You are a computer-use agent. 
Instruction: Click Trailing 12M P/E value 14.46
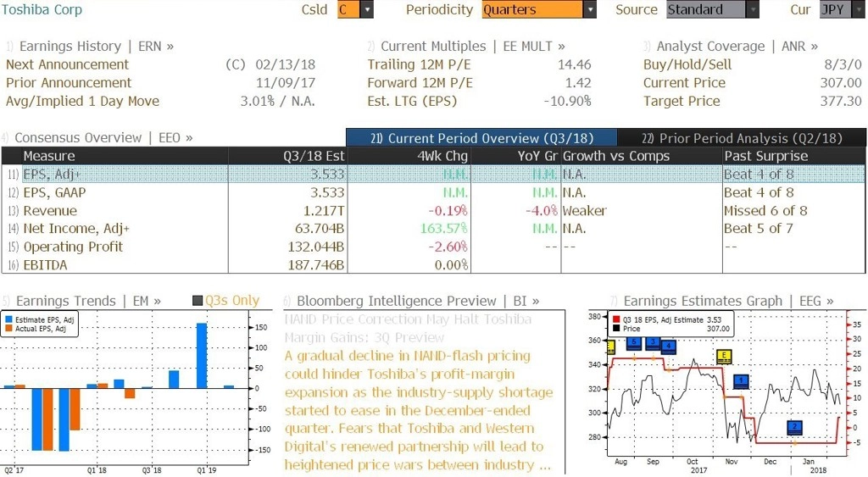click(x=574, y=64)
